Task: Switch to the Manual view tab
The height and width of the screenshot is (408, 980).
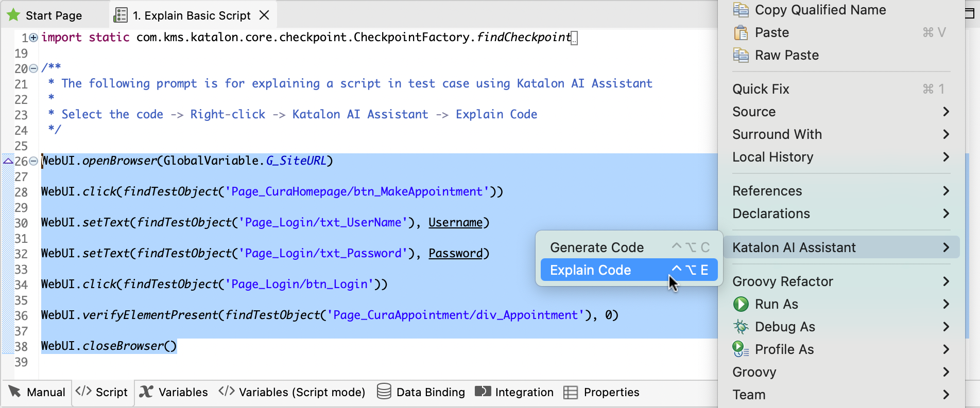Action: click(x=37, y=392)
